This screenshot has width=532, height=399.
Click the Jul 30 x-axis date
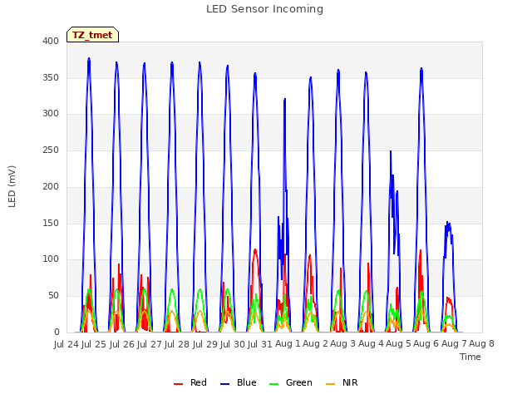(233, 344)
